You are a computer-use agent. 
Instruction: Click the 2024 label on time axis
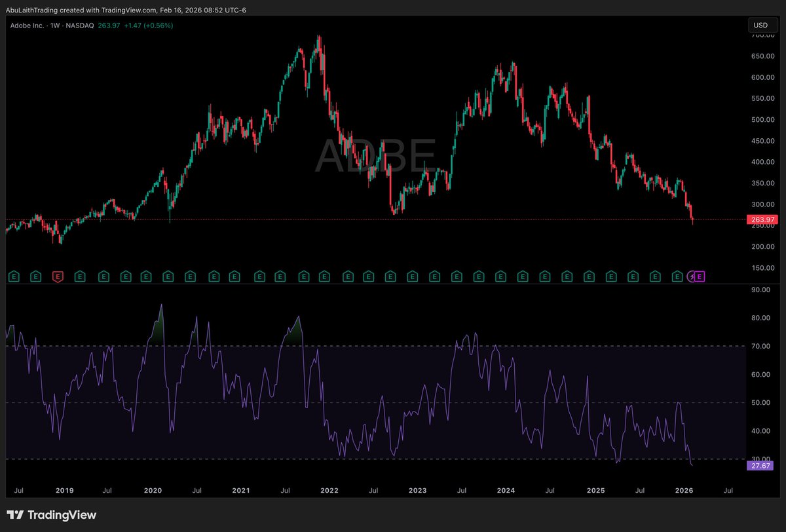(x=506, y=490)
